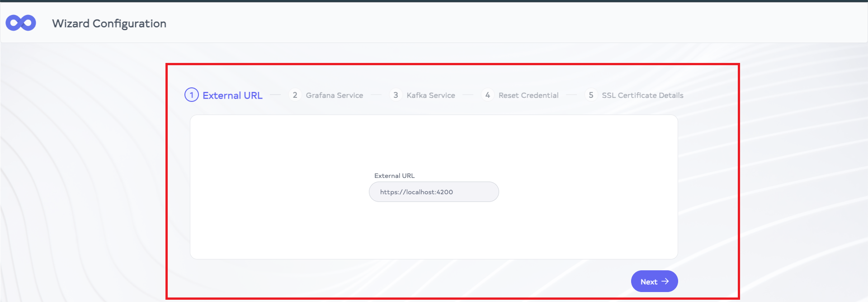Click the connector line after External URL step

[275, 95]
